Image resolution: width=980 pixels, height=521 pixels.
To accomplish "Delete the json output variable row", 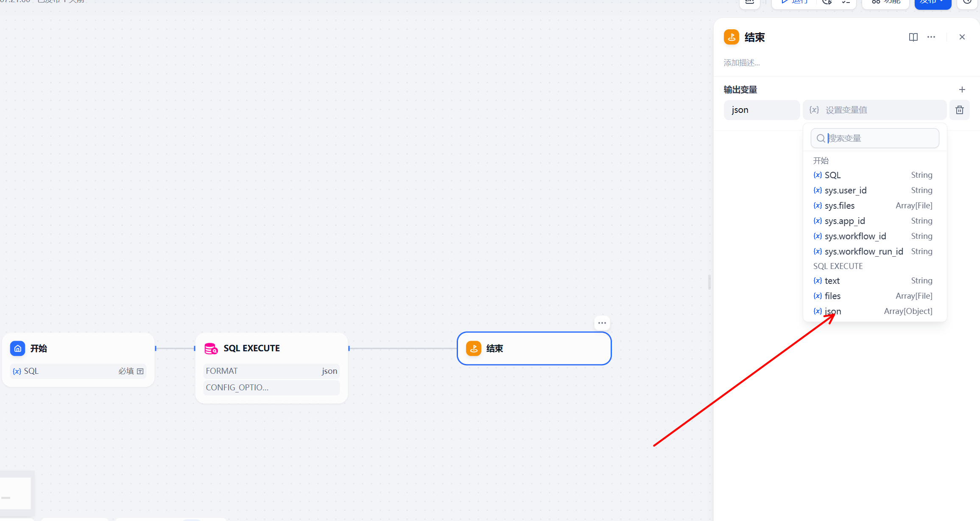I will (959, 110).
